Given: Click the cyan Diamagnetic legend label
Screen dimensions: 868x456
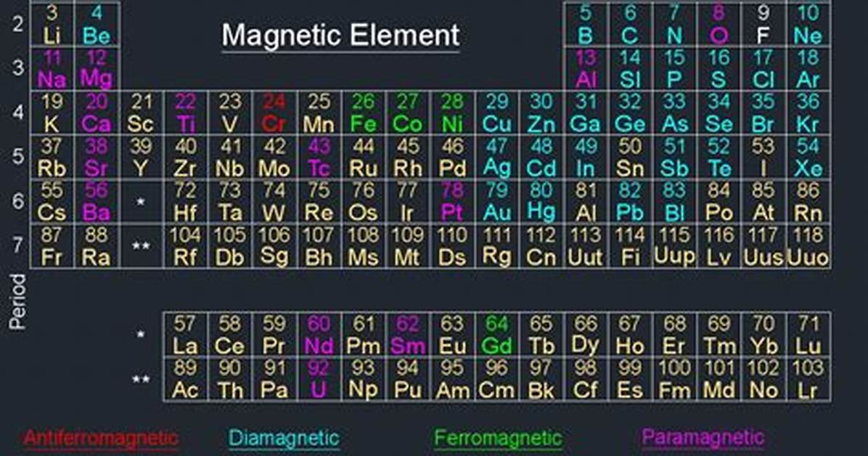Looking at the screenshot, I should (x=284, y=439).
